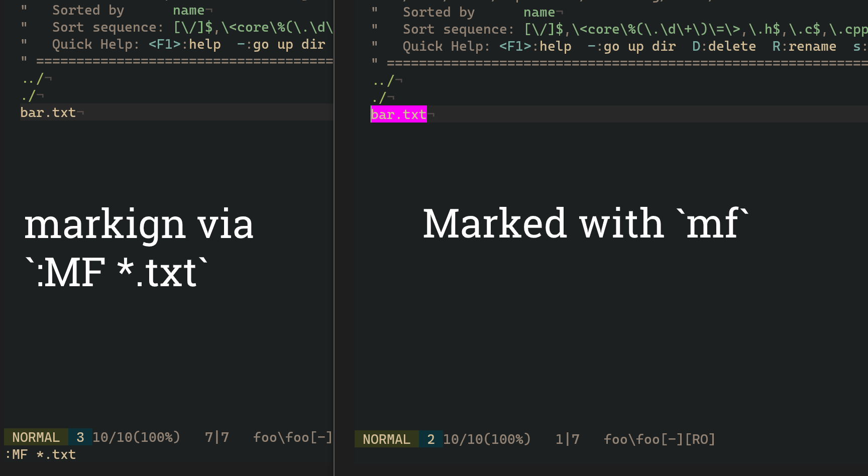Click the name sort option in left banner
Image resolution: width=868 pixels, height=476 pixels.
pyautogui.click(x=188, y=10)
